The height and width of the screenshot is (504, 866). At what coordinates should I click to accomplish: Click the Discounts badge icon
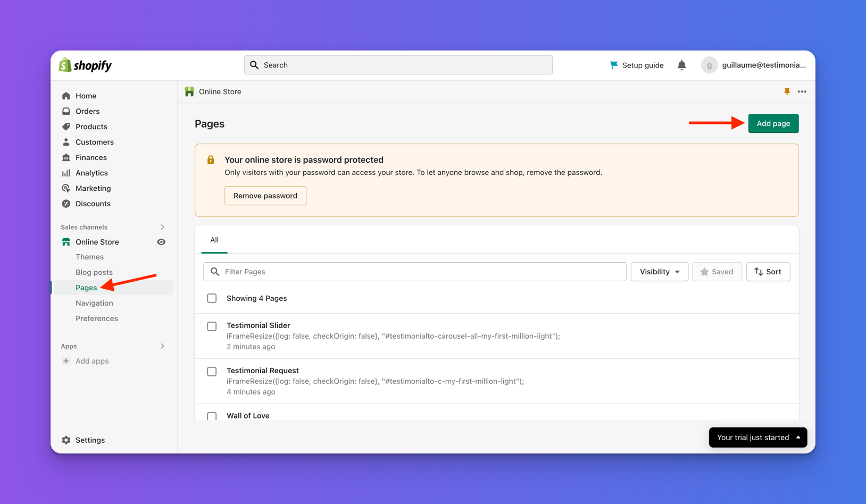(66, 204)
